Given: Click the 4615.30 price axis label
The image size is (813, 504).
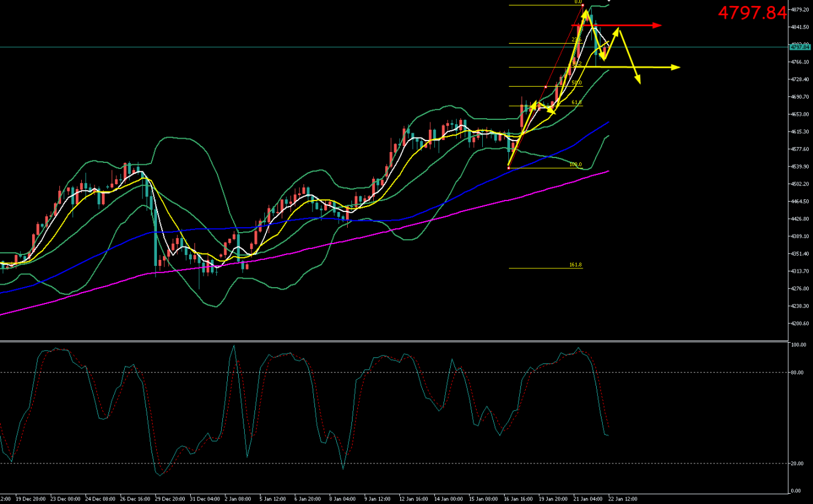Looking at the screenshot, I should 800,131.
